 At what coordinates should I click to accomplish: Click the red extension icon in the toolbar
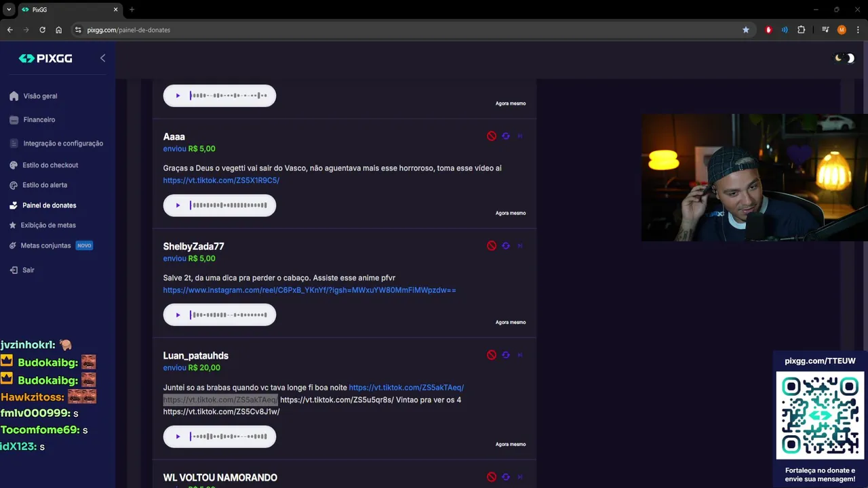pos(768,30)
